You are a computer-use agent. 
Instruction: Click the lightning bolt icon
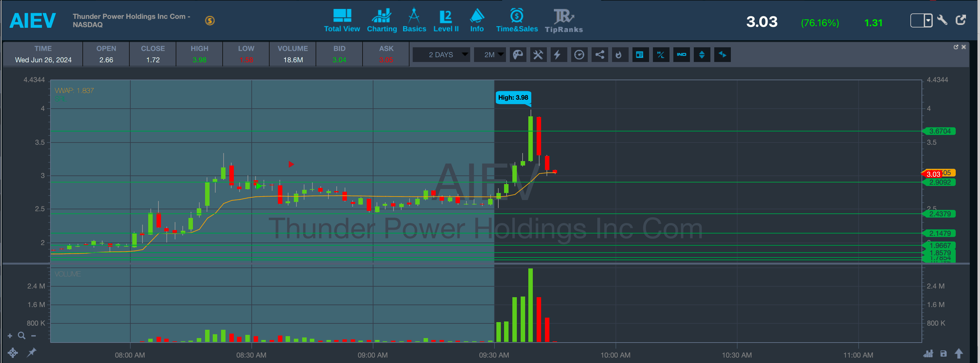click(x=558, y=55)
